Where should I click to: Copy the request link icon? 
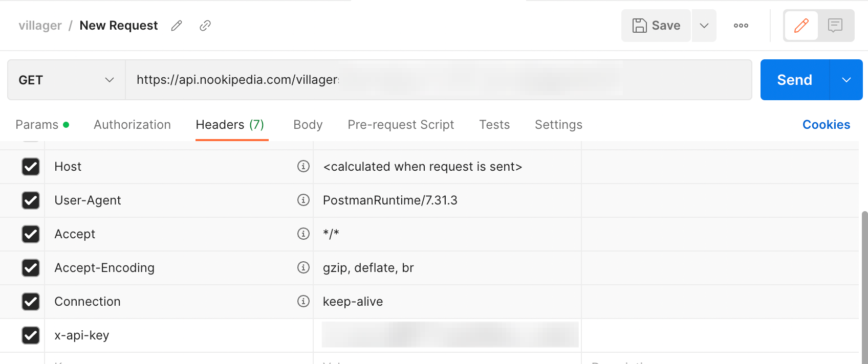pyautogui.click(x=205, y=26)
